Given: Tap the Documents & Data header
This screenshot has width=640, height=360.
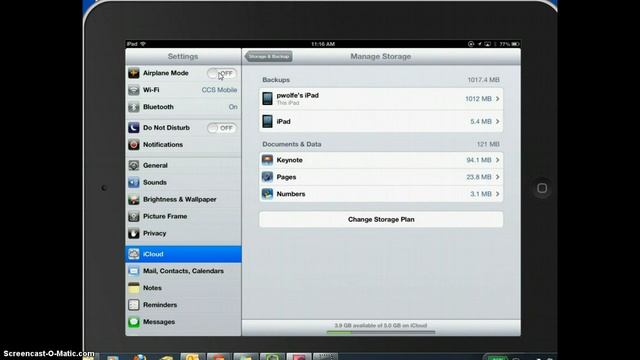Looking at the screenshot, I should coord(292,144).
